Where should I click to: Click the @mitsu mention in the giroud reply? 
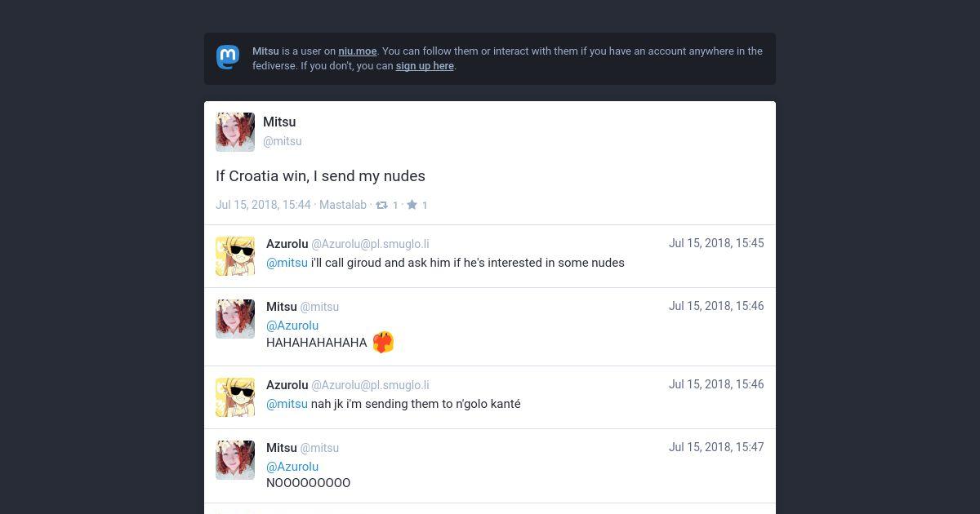tap(287, 263)
